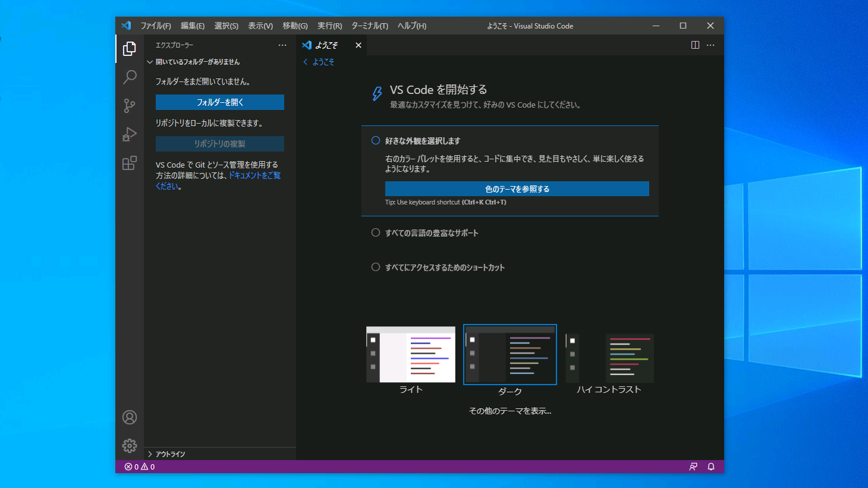Click the ライト theme label
The image size is (868, 488).
411,389
